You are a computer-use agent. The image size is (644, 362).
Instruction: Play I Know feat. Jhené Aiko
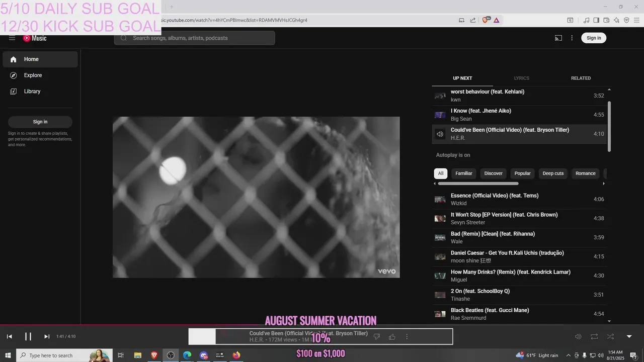pyautogui.click(x=519, y=115)
